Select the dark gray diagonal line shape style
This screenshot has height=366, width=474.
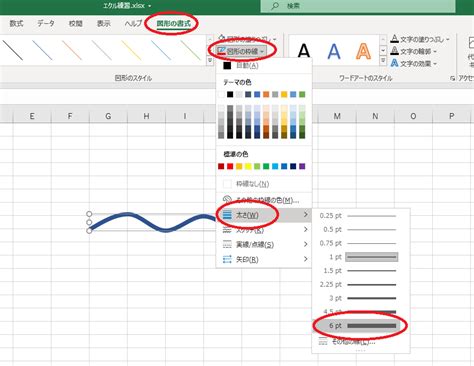tap(13, 50)
